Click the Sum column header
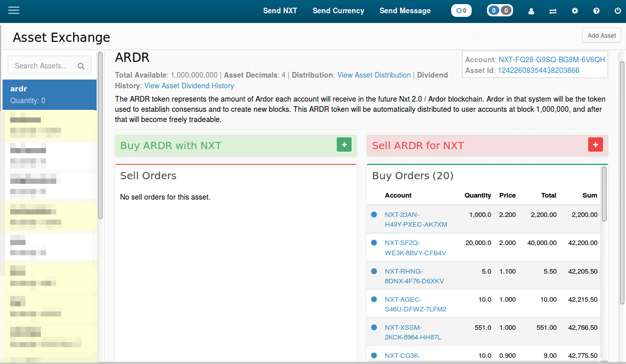The width and height of the screenshot is (626, 364). point(590,196)
